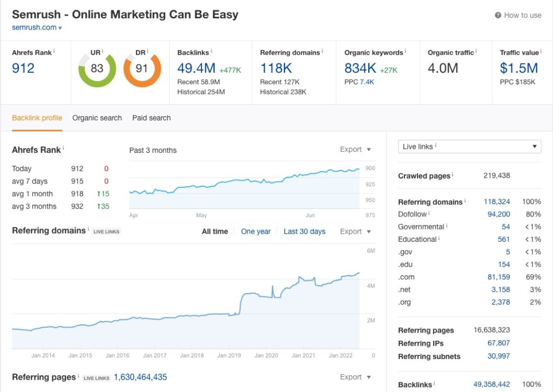Open Export menu for Referring domains chart

355,232
